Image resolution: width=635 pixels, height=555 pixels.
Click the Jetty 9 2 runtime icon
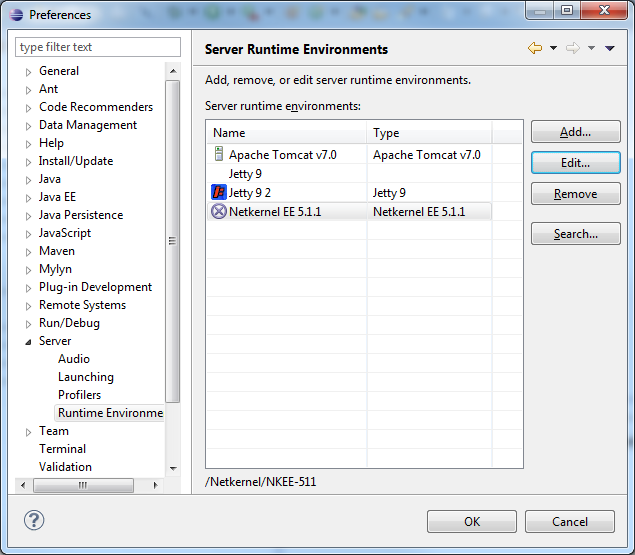point(219,192)
